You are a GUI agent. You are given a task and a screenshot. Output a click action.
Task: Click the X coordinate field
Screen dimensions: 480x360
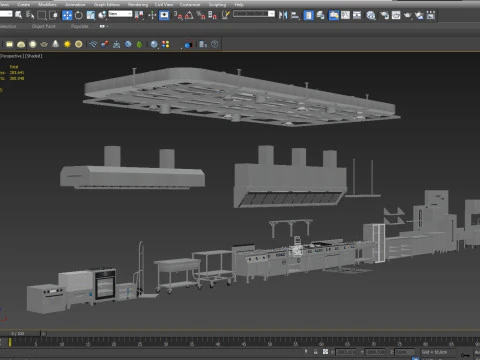345,352
